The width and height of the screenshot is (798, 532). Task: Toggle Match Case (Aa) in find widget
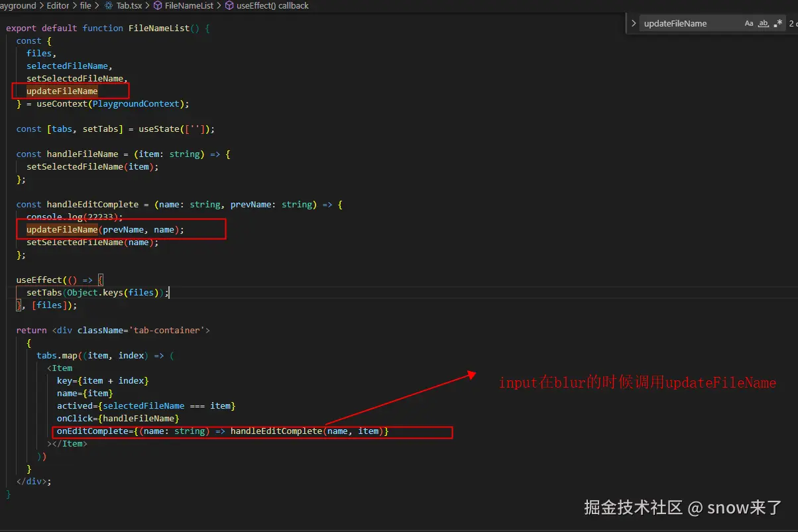point(749,23)
